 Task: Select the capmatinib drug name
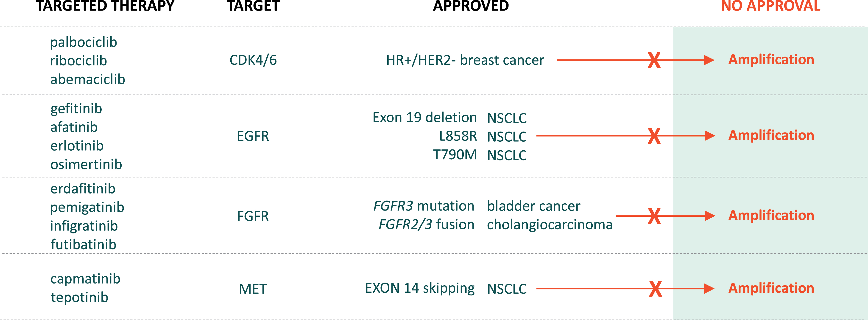tap(85, 279)
